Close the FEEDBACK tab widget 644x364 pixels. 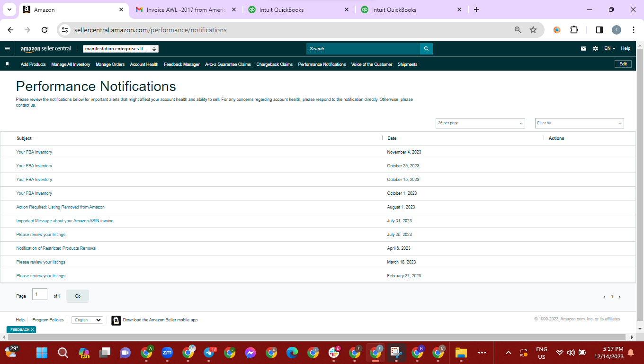[x=32, y=329]
